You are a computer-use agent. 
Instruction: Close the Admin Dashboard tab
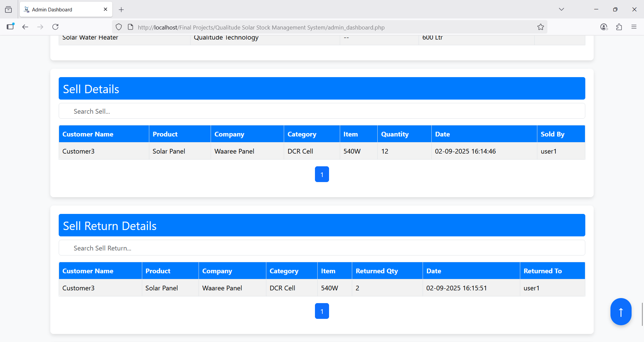click(105, 9)
